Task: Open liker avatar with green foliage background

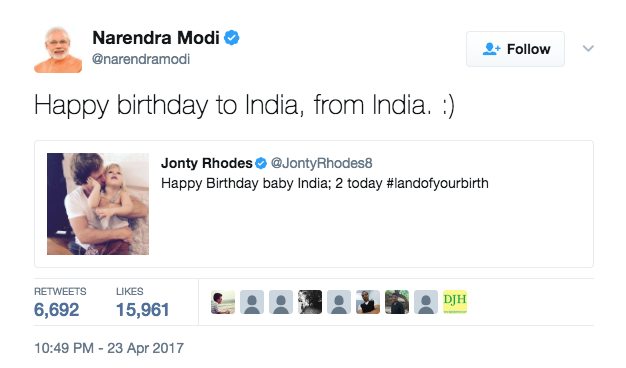Action: click(x=397, y=302)
